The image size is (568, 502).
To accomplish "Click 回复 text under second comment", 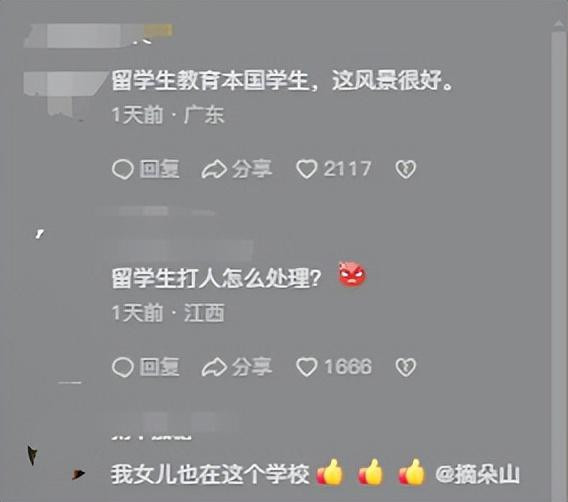I will coord(159,367).
